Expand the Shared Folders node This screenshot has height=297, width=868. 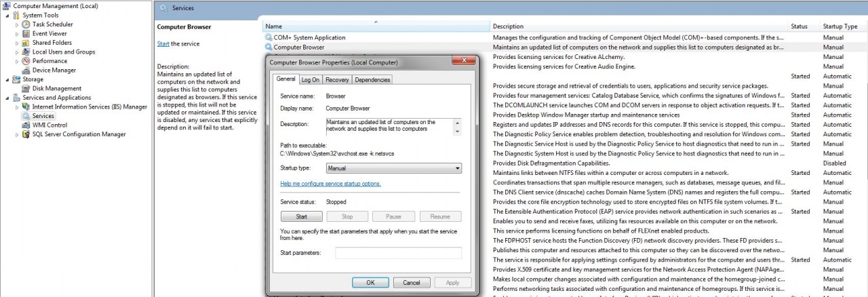(x=17, y=43)
